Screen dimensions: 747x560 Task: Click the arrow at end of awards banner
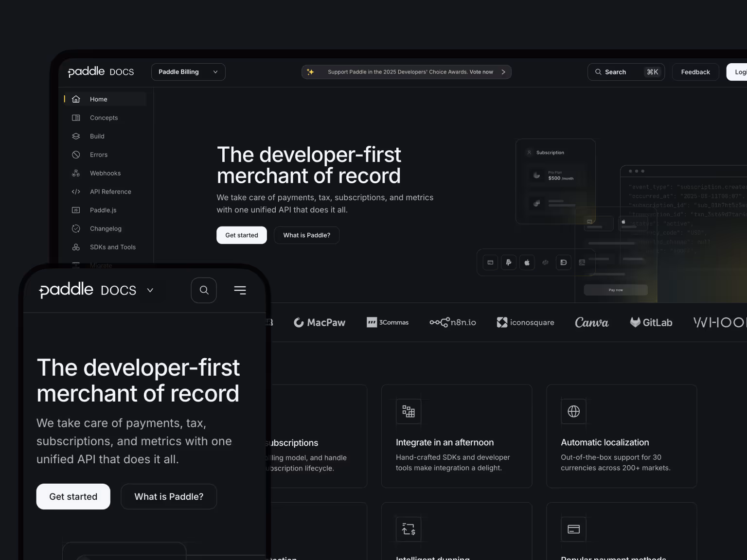pyautogui.click(x=503, y=72)
